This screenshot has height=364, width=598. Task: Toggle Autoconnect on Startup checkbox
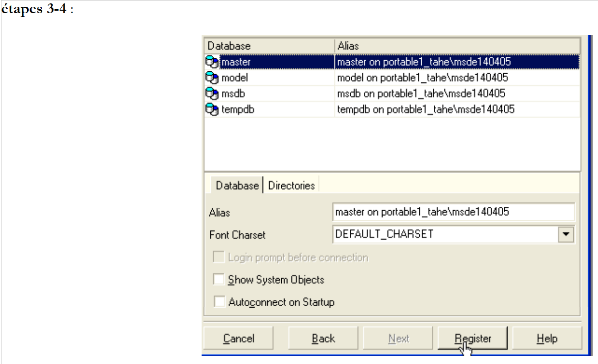point(220,302)
